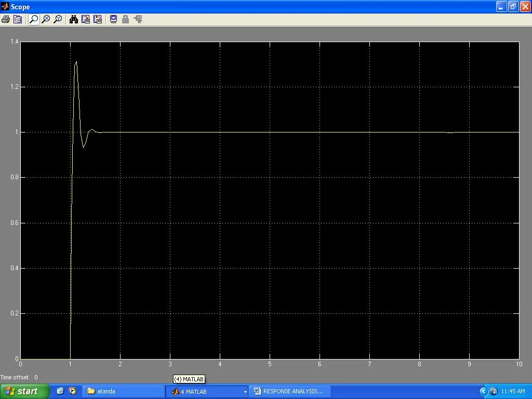Open the atanda folder window
532x399 pixels.
point(122,391)
